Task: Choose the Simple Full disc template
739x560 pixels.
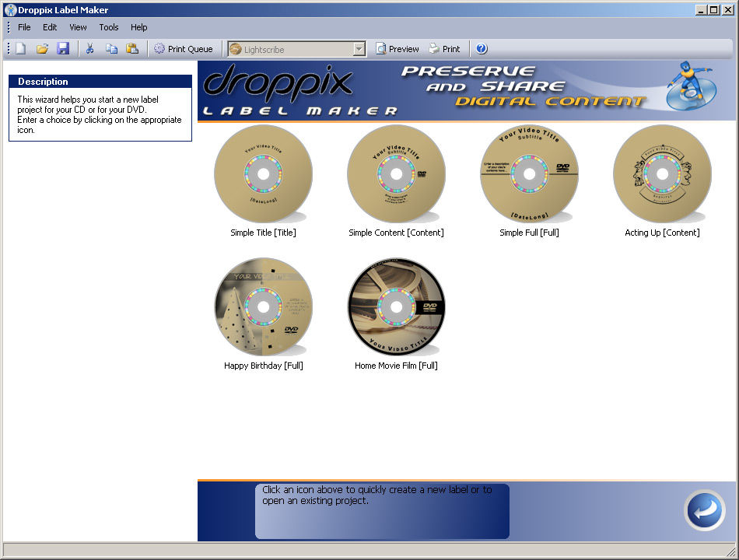Action: point(529,174)
